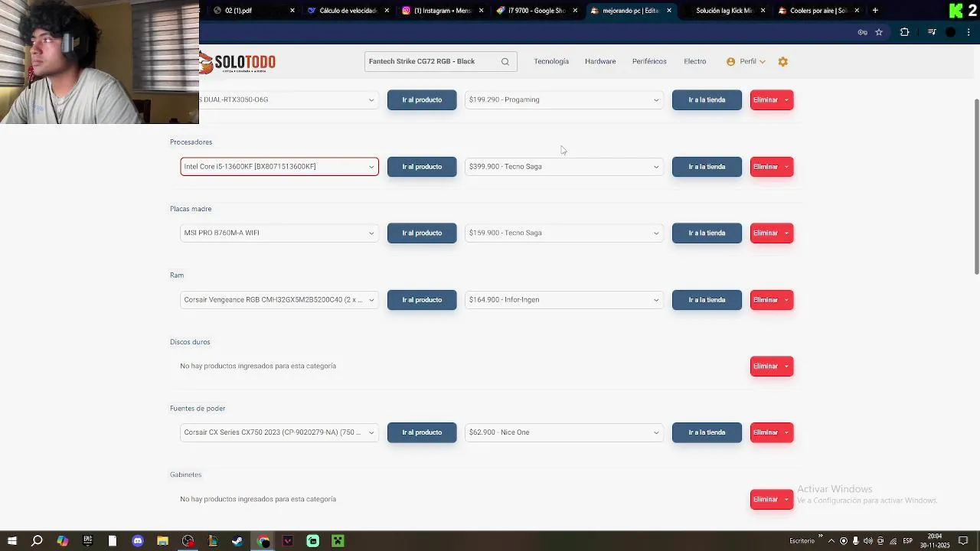Click the Chrome icon in the taskbar
The width and height of the screenshot is (980, 551).
tap(263, 541)
